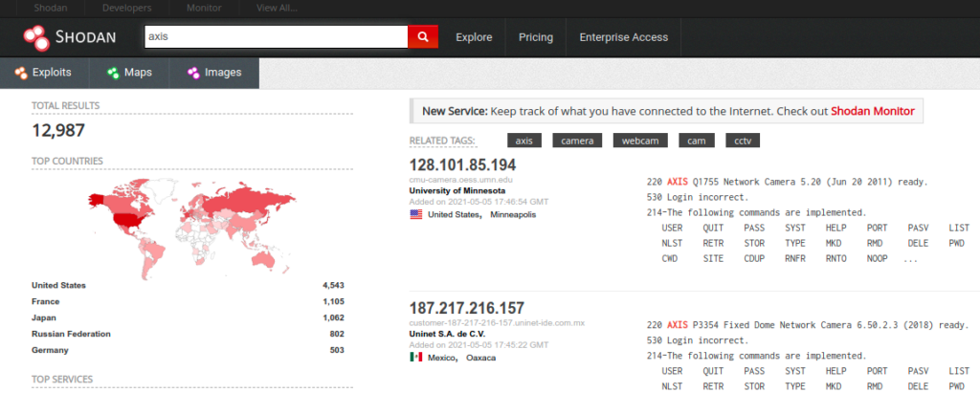Open the Monitor top menu item

[x=204, y=8]
